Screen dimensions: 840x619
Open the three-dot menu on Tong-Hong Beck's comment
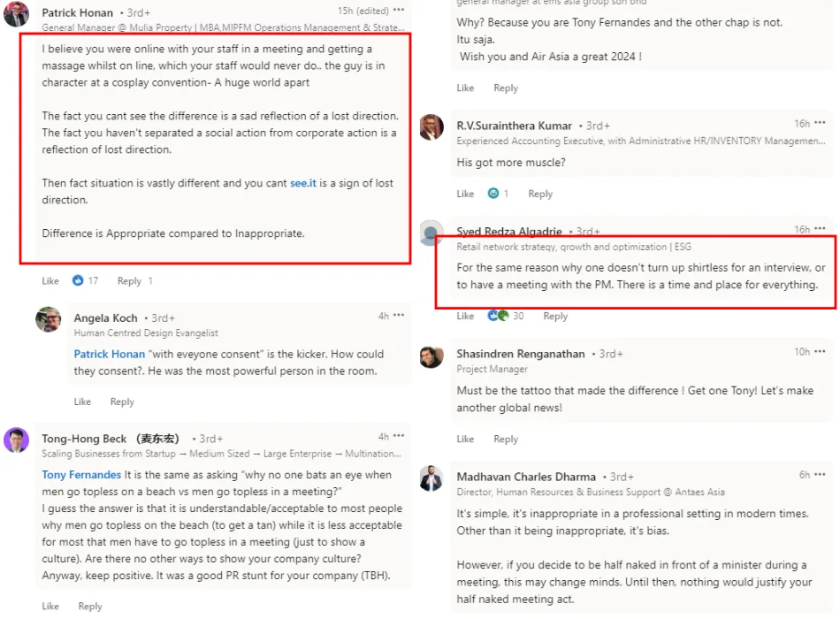(x=399, y=436)
